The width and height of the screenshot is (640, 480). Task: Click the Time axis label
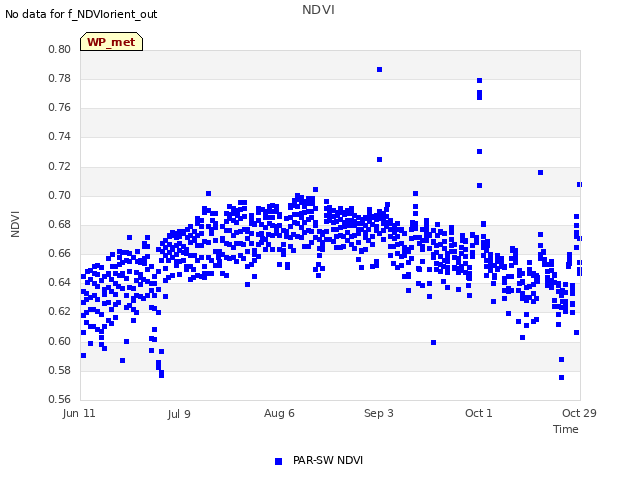pyautogui.click(x=566, y=429)
